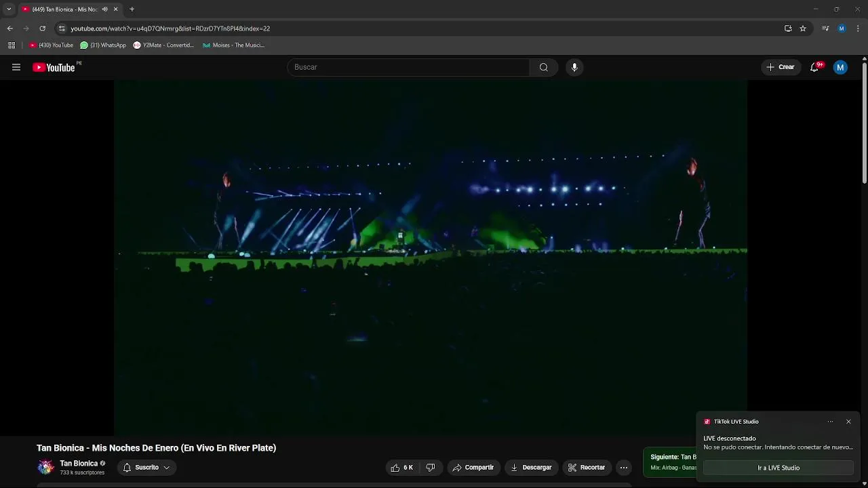The height and width of the screenshot is (488, 868).
Task: Click the 733 k suscriptores text
Action: 82,472
